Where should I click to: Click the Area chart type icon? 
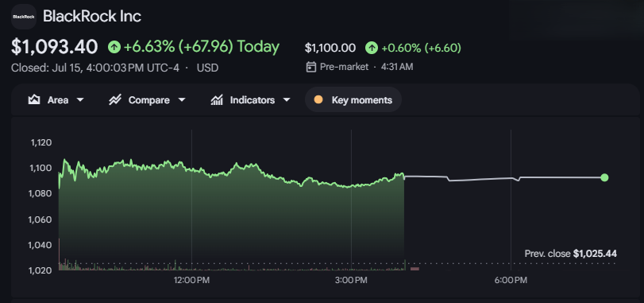(x=33, y=100)
